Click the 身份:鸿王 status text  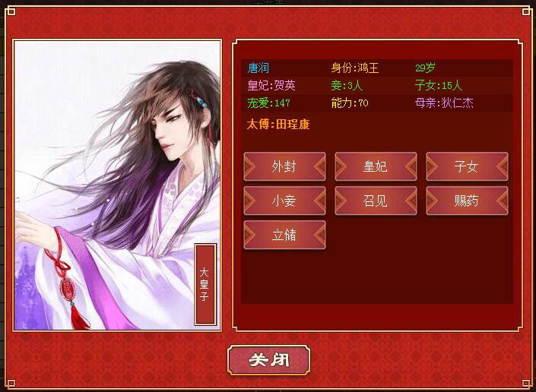pyautogui.click(x=355, y=68)
